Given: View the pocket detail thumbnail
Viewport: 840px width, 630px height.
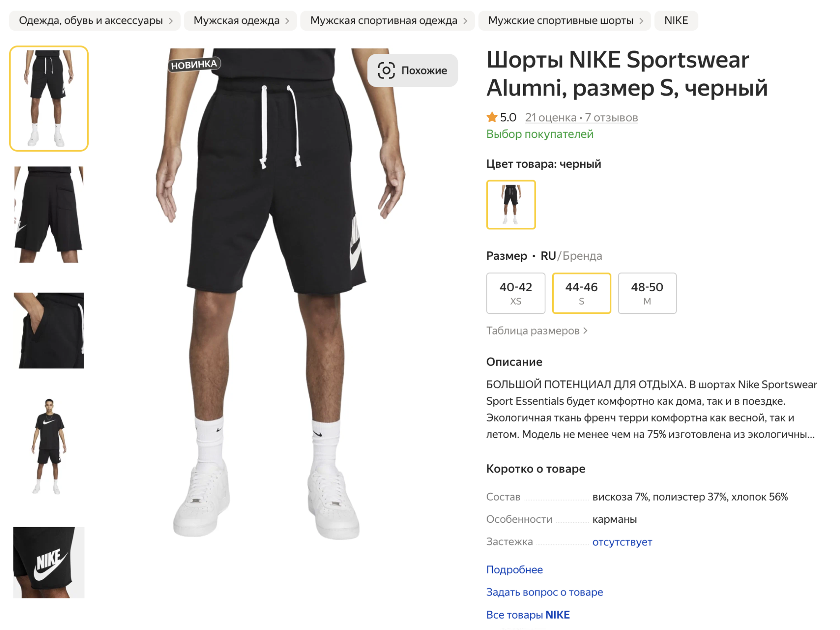Looking at the screenshot, I should click(49, 330).
